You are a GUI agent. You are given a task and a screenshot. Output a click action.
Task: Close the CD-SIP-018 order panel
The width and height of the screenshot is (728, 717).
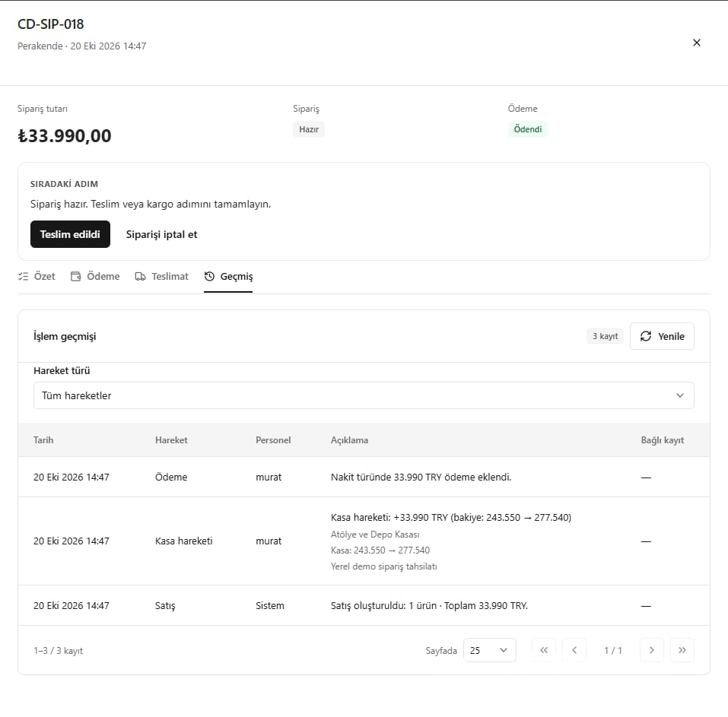click(696, 43)
